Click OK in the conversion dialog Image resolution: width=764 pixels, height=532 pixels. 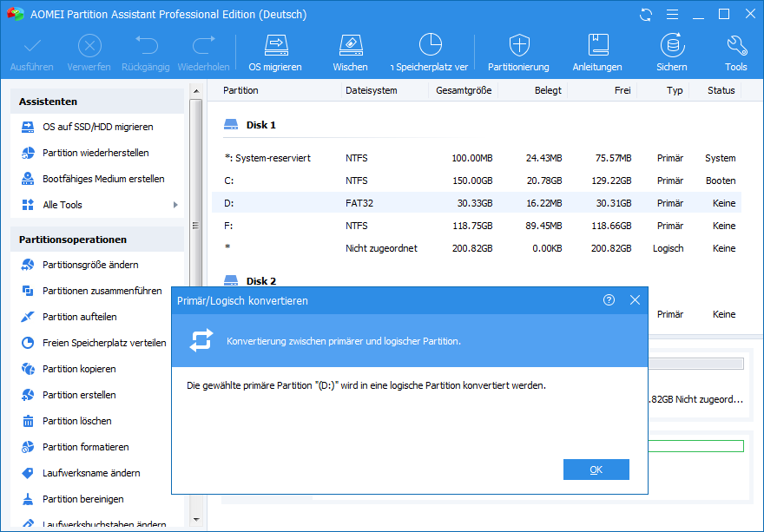[596, 470]
